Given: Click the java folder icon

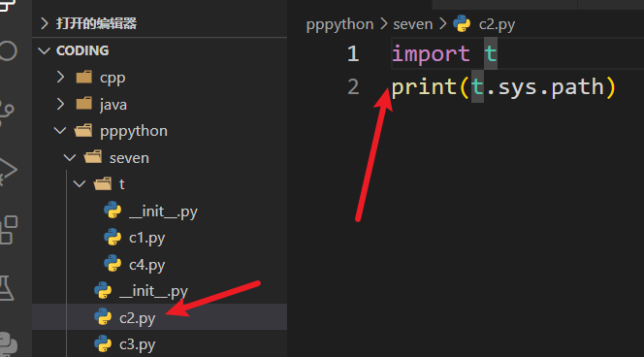Looking at the screenshot, I should 84,104.
